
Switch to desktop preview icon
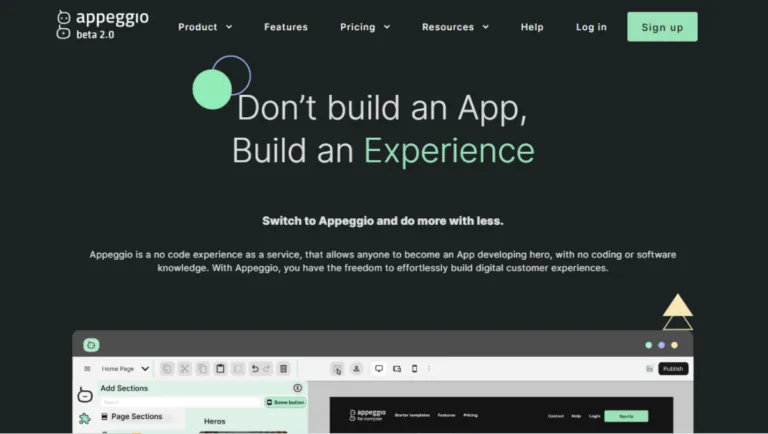(x=379, y=368)
